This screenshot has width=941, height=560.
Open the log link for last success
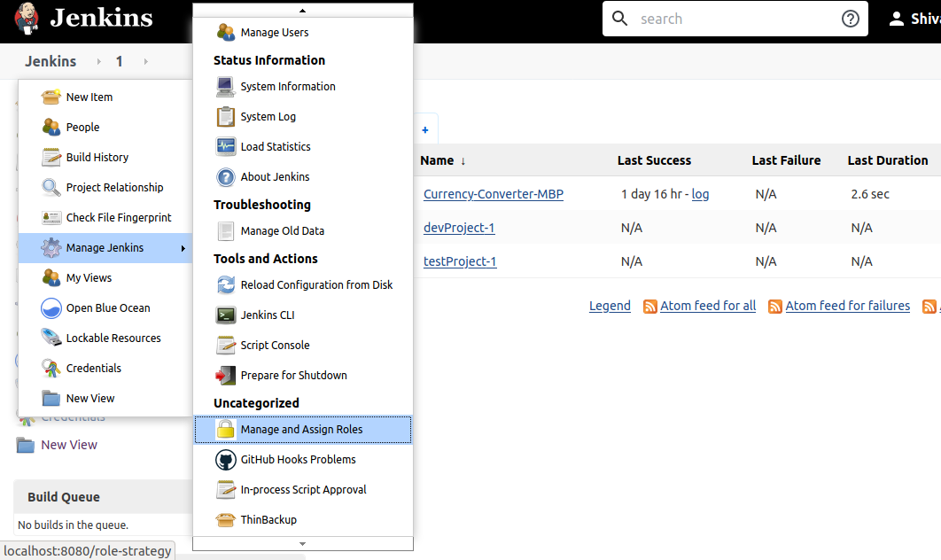pos(700,194)
